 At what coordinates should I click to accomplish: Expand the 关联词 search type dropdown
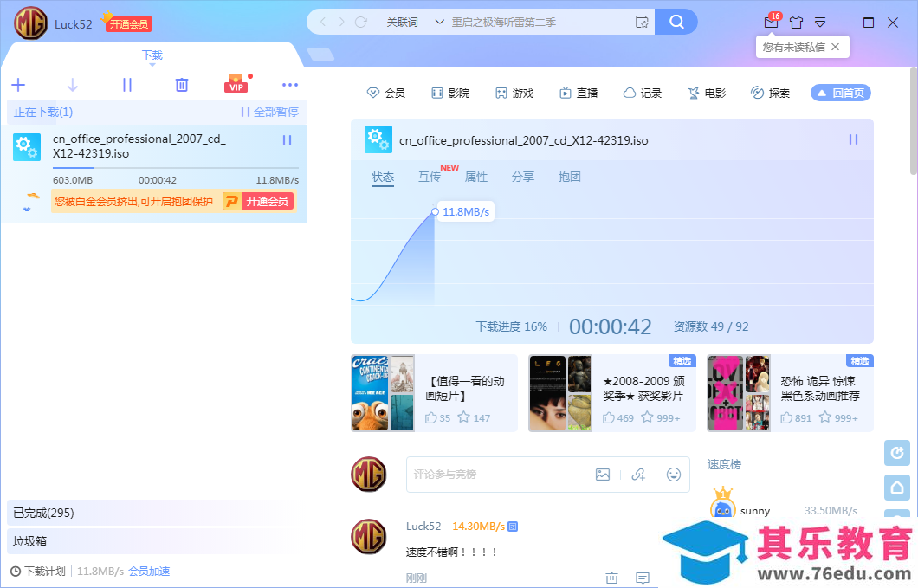coord(439,23)
